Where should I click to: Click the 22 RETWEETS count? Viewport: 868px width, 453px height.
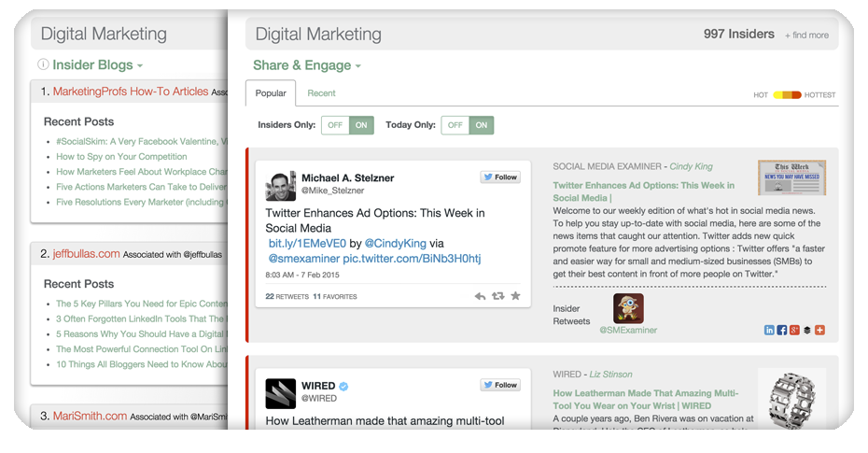[287, 296]
